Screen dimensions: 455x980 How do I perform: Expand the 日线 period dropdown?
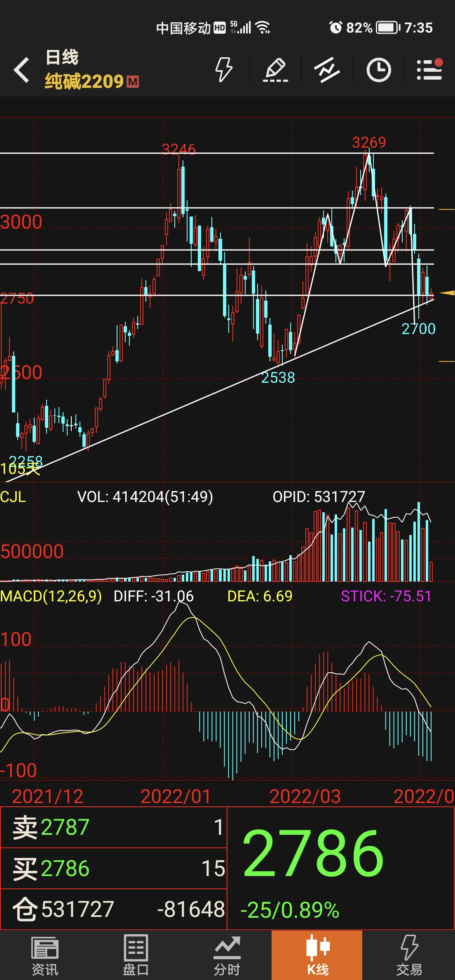point(62,57)
